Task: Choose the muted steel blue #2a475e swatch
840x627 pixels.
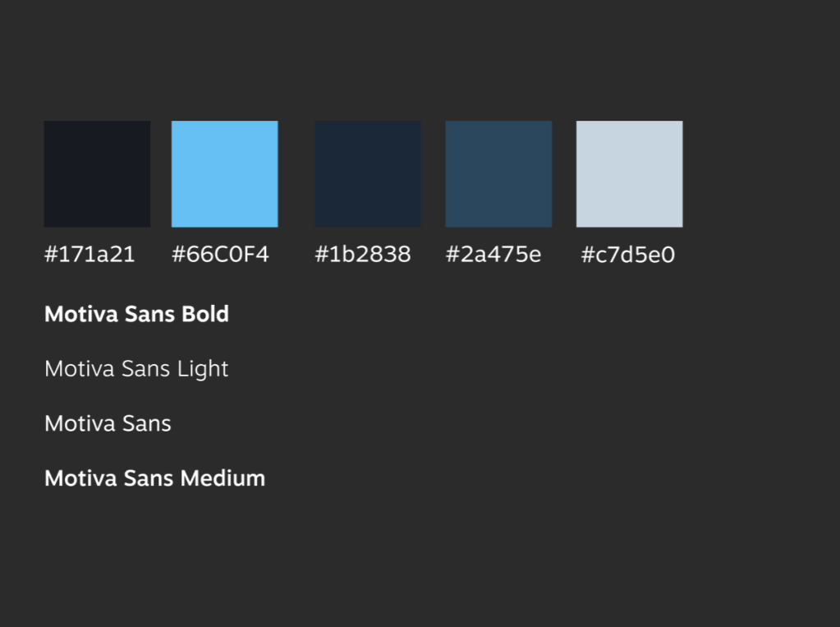Action: click(x=498, y=173)
